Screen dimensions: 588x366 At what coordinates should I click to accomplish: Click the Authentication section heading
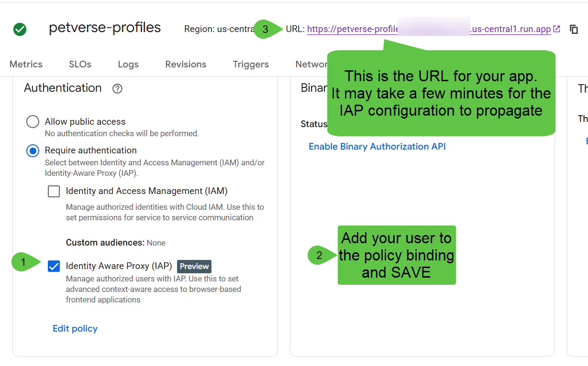[x=63, y=88]
